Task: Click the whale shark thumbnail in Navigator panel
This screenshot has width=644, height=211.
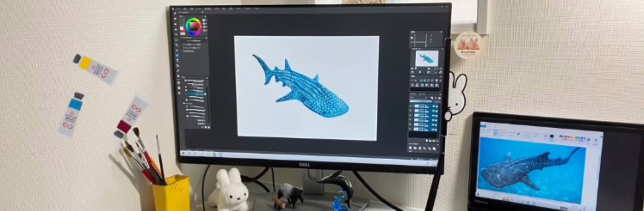Action: pos(427,59)
